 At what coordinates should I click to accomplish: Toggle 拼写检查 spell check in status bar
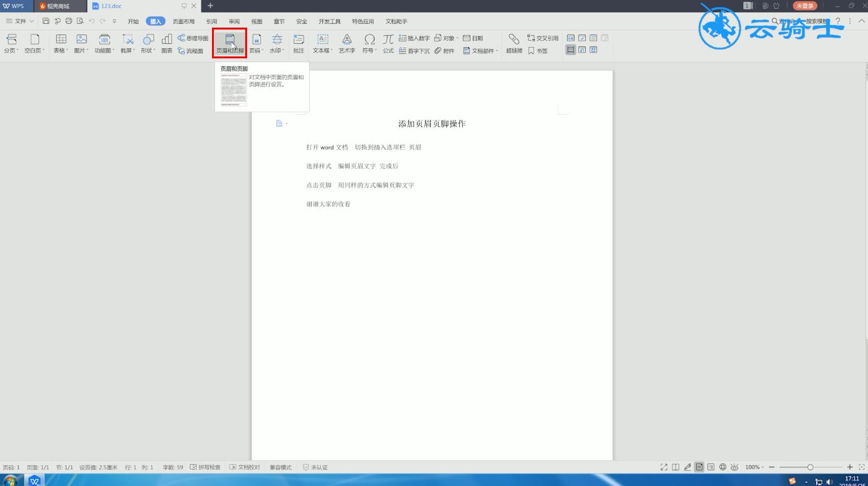tap(206, 467)
